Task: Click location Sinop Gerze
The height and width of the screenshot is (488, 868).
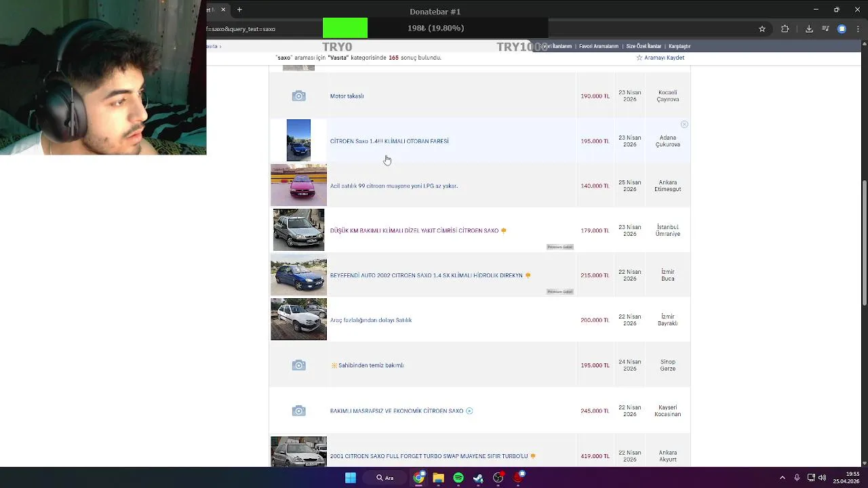Action: (x=668, y=365)
